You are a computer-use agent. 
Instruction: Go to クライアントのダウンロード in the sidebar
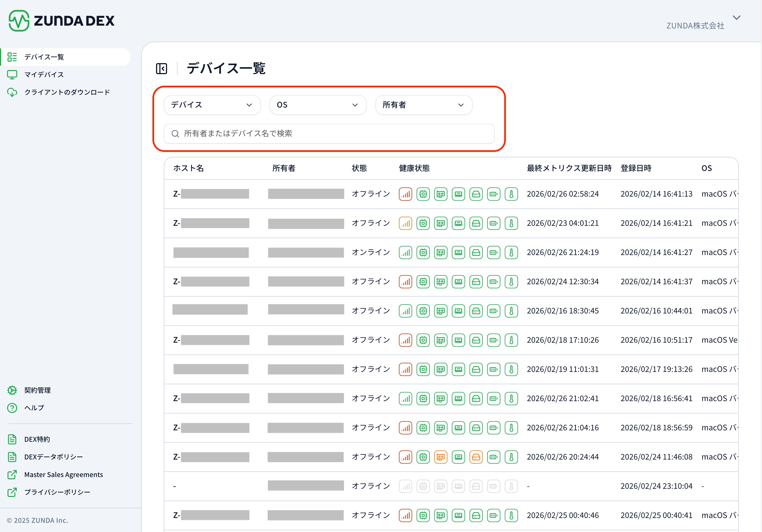(x=67, y=92)
